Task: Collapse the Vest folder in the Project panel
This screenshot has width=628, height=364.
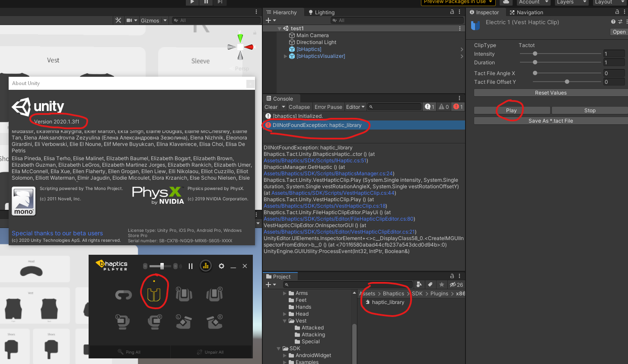Action: [x=284, y=320]
